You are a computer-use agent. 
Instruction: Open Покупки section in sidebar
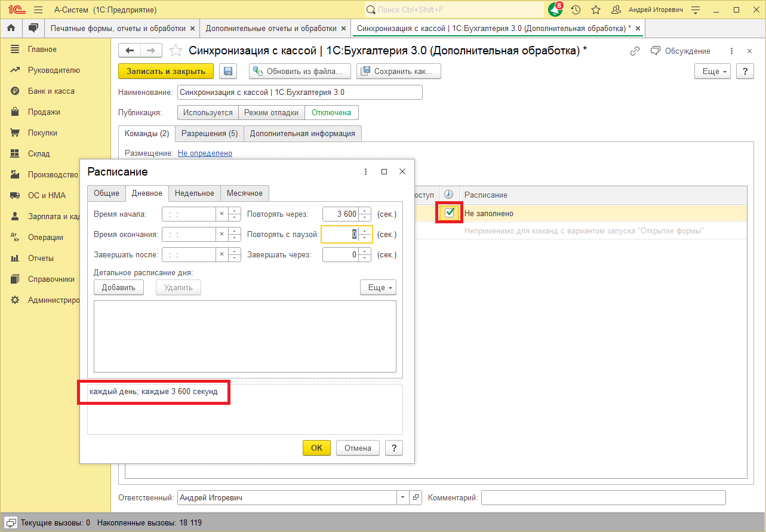pos(42,133)
